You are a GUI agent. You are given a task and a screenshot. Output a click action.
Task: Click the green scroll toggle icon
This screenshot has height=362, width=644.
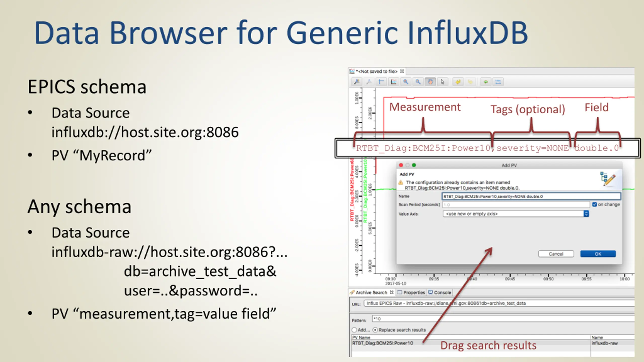[x=486, y=82]
